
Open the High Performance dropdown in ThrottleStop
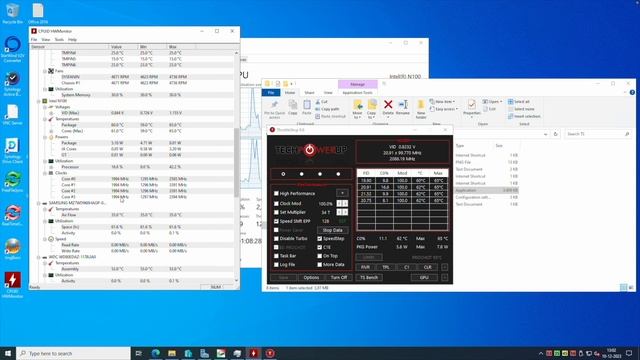pyautogui.click(x=342, y=193)
